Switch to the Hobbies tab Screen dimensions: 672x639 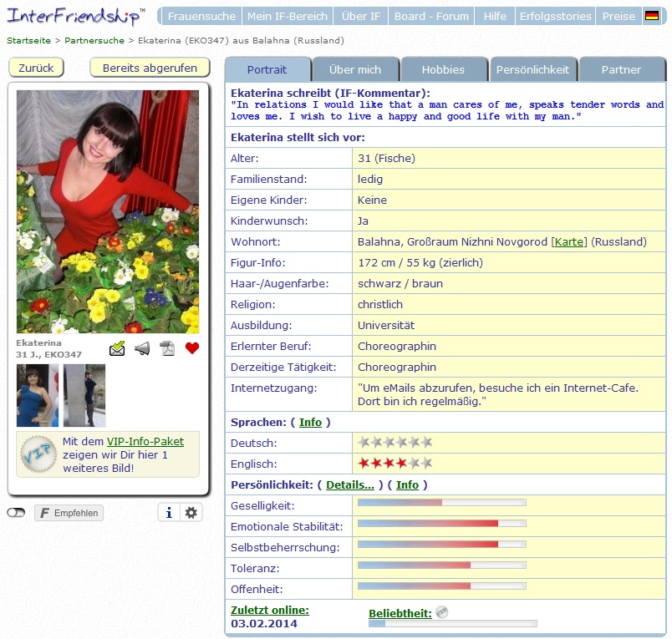[x=443, y=69]
